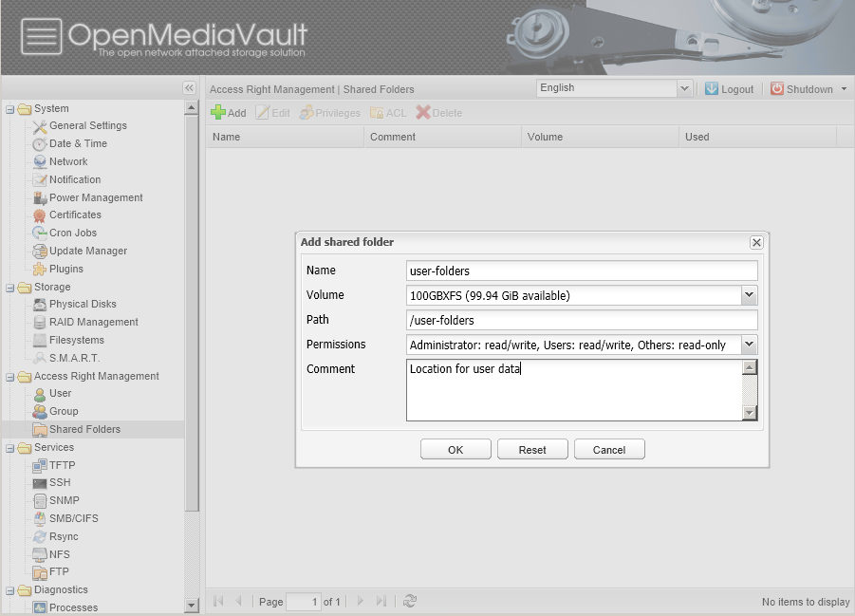Click the ACL toolbar button

[x=388, y=112]
